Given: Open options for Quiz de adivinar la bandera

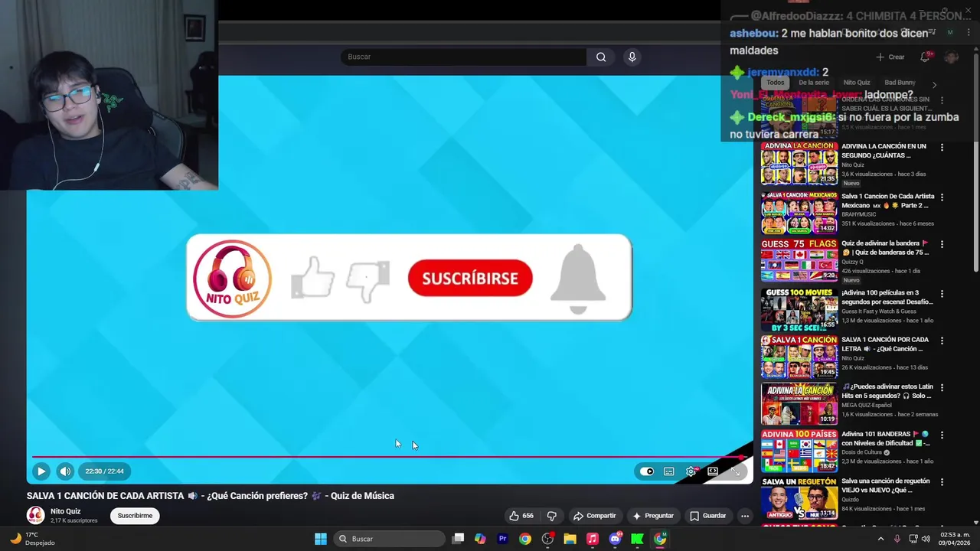Looking at the screenshot, I should tap(942, 244).
